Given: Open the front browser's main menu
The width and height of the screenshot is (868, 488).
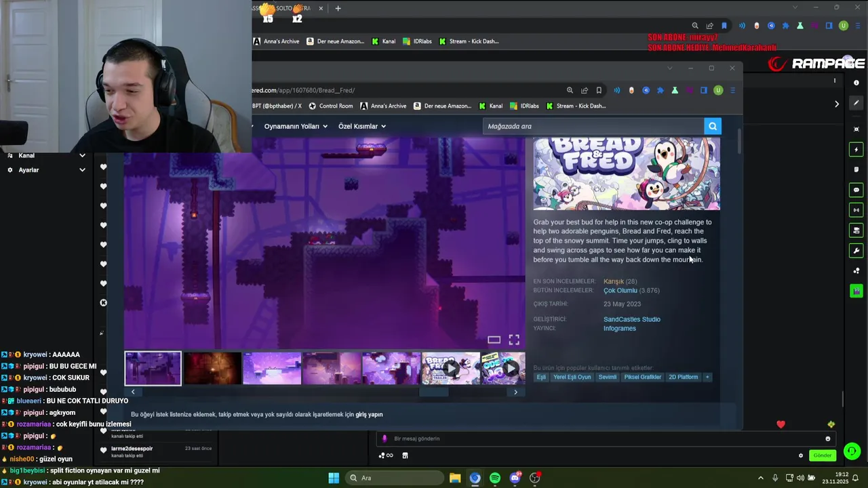Looking at the screenshot, I should [x=732, y=90].
